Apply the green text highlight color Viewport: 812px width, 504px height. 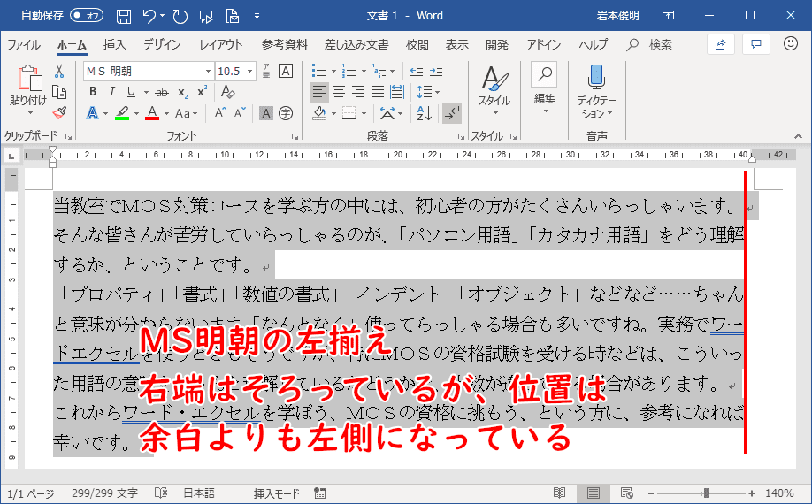click(122, 113)
